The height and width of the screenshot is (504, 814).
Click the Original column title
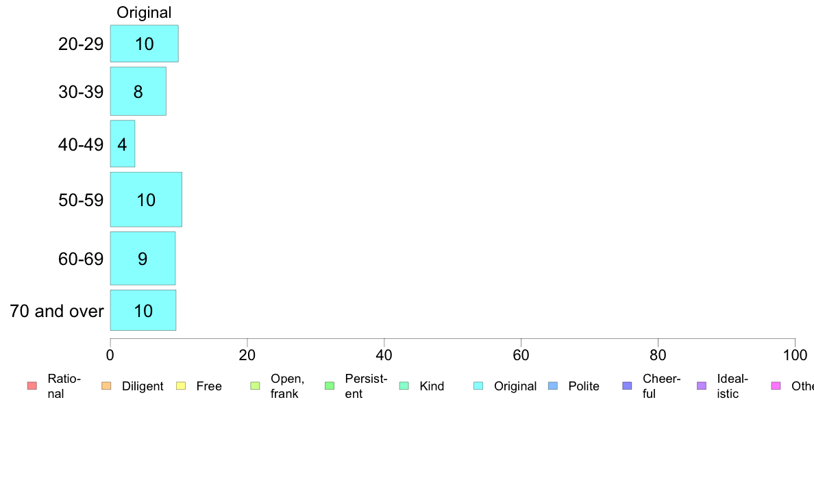[144, 12]
